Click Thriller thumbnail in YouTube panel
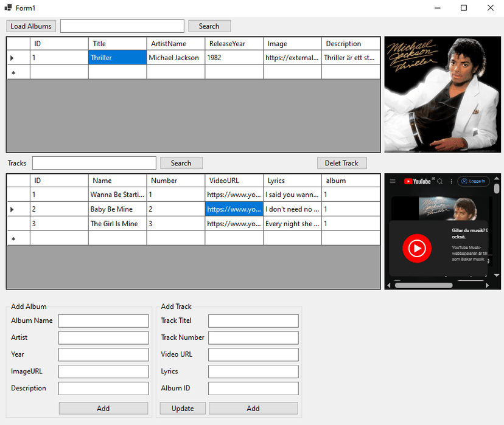Screen dimensions: 504x425 pyautogui.click(x=447, y=209)
